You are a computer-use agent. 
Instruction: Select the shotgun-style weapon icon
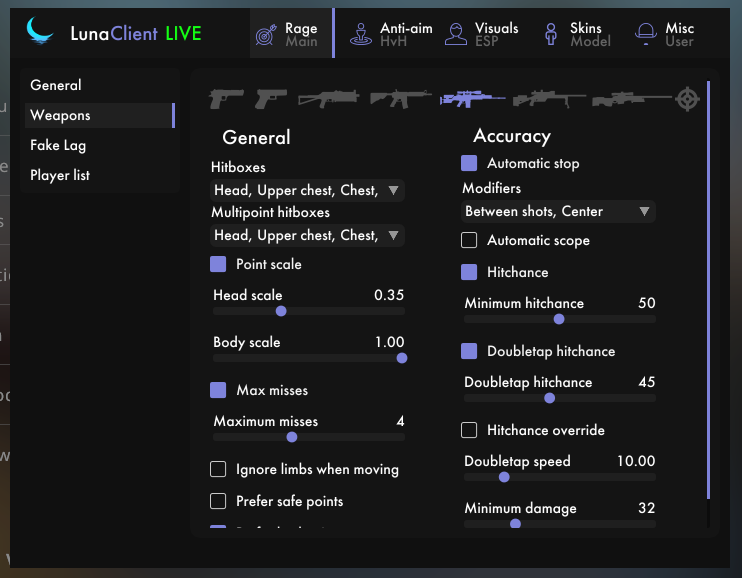pyautogui.click(x=328, y=99)
